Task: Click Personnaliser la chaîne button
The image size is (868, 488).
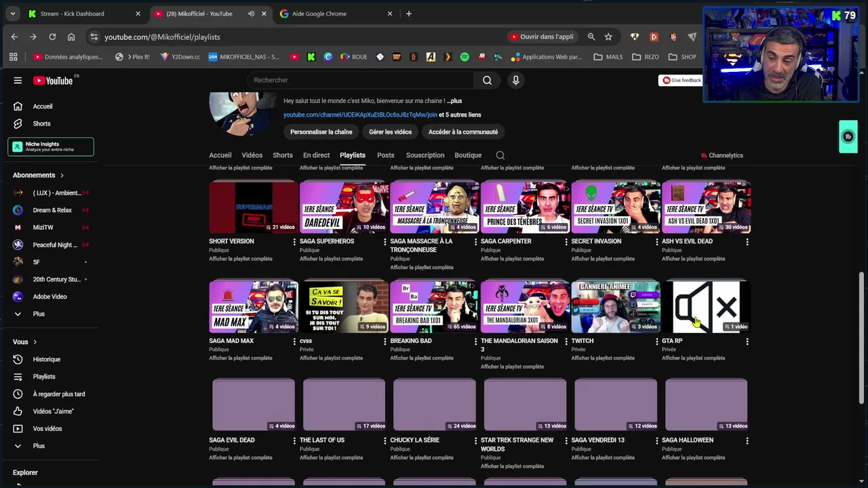Action: pos(321,132)
